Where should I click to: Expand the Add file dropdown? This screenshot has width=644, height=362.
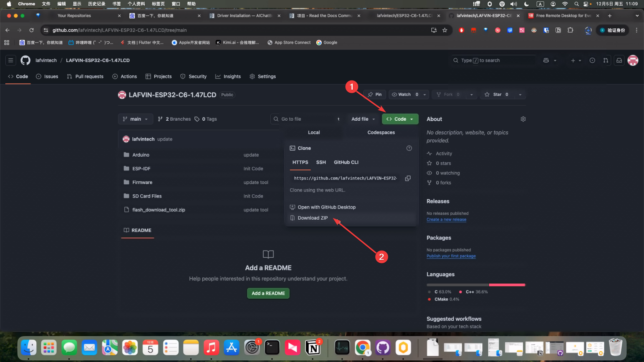[x=363, y=119]
